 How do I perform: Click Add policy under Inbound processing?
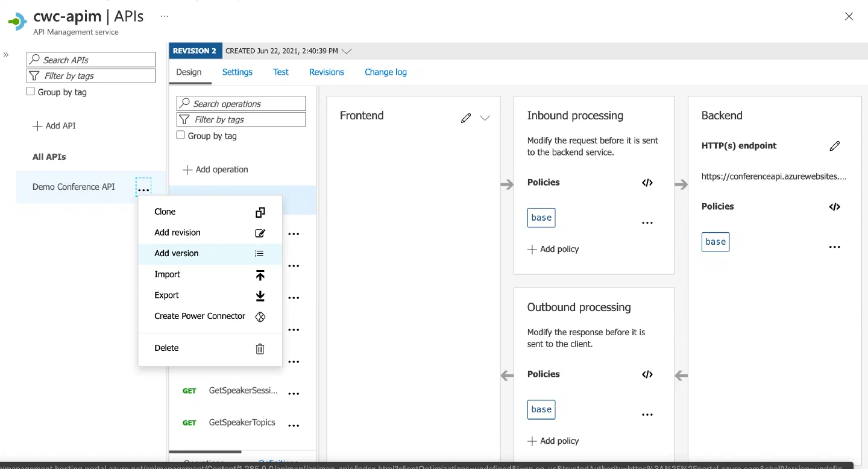click(x=553, y=250)
